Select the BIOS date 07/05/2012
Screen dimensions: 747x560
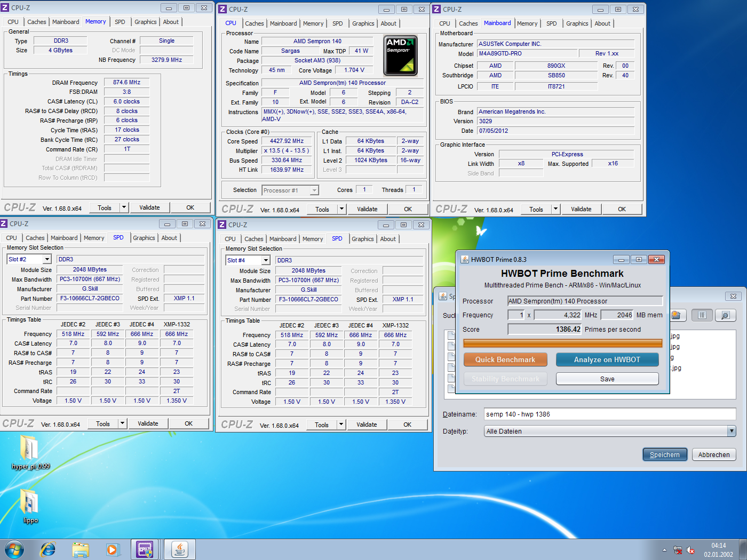point(555,131)
